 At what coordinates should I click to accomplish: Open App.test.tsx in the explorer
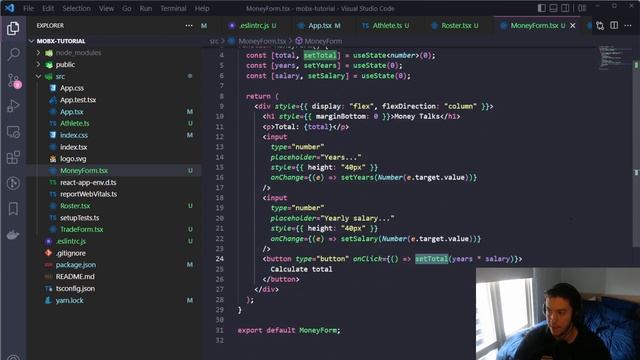pos(78,100)
